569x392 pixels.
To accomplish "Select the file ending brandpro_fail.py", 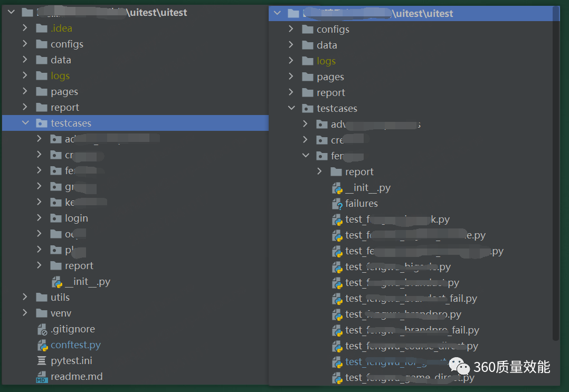I will (412, 330).
